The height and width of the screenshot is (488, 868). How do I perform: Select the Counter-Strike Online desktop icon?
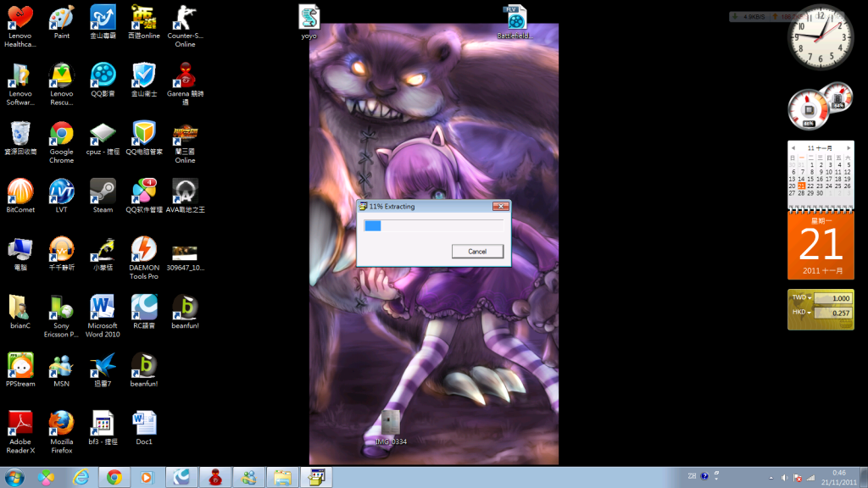185,26
